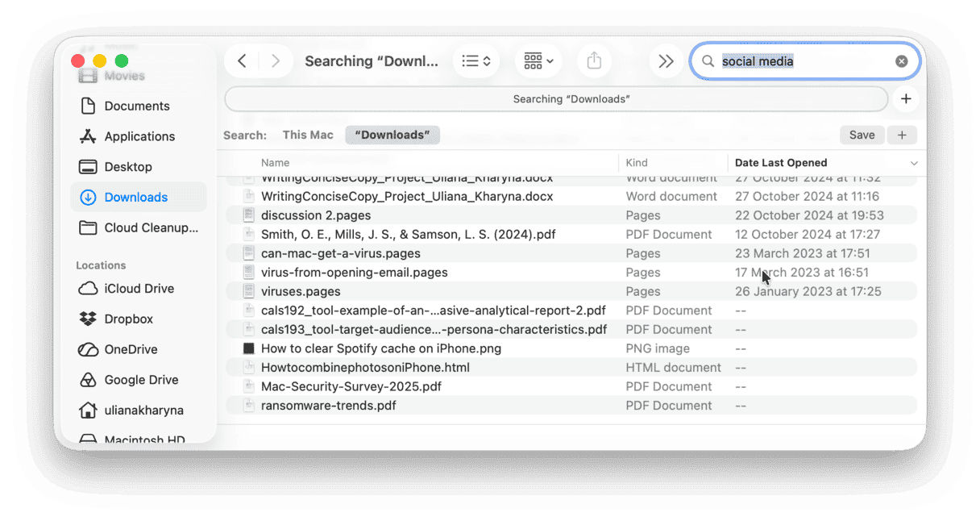This screenshot has width=980, height=521.
Task: Click the Google Drive icon
Action: point(88,380)
